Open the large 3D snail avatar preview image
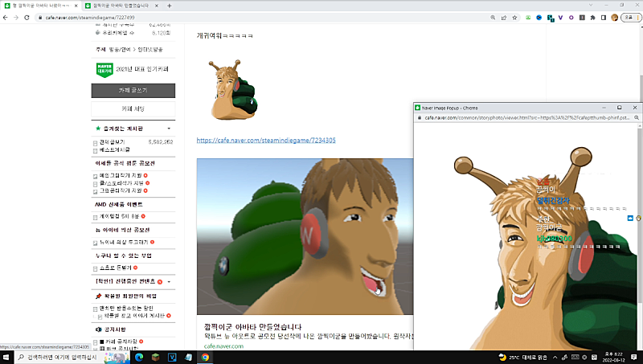The image size is (643, 364). (x=305, y=236)
